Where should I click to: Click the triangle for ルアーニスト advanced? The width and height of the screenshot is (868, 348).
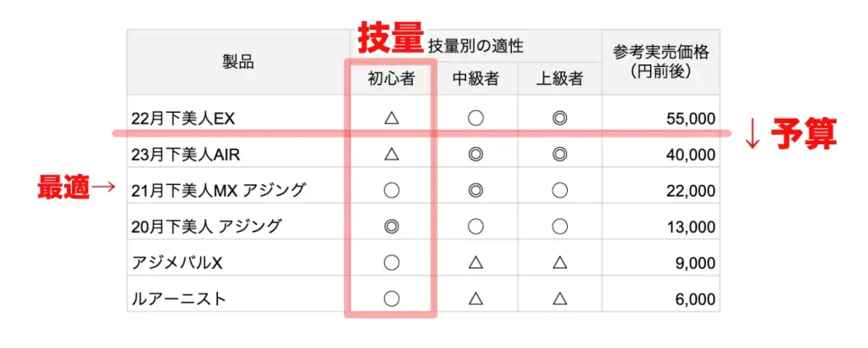point(559,299)
